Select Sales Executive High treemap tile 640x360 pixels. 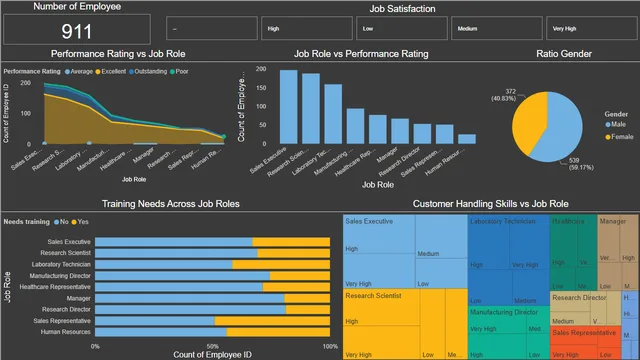[x=379, y=235]
